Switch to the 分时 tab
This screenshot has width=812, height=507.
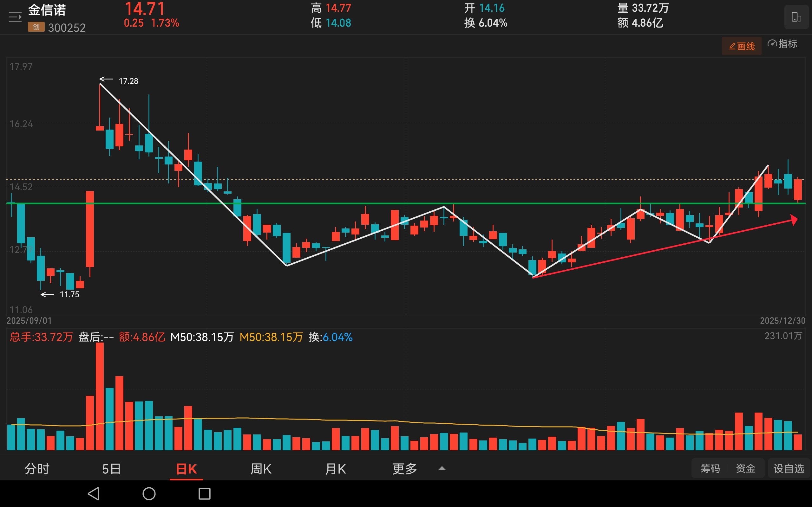[x=37, y=468]
